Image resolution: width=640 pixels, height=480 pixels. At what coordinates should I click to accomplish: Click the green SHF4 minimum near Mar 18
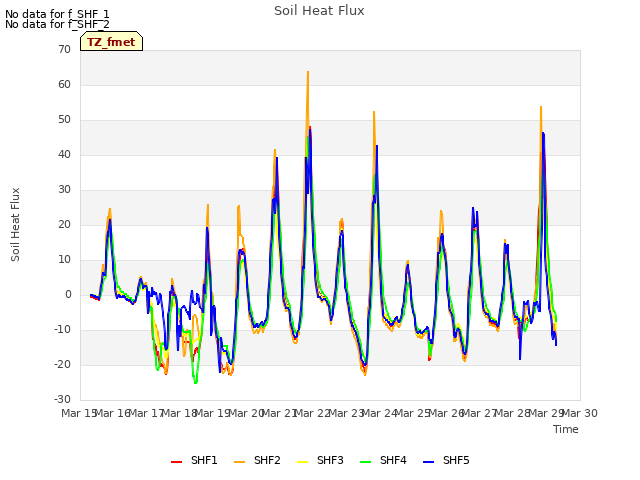click(x=196, y=382)
